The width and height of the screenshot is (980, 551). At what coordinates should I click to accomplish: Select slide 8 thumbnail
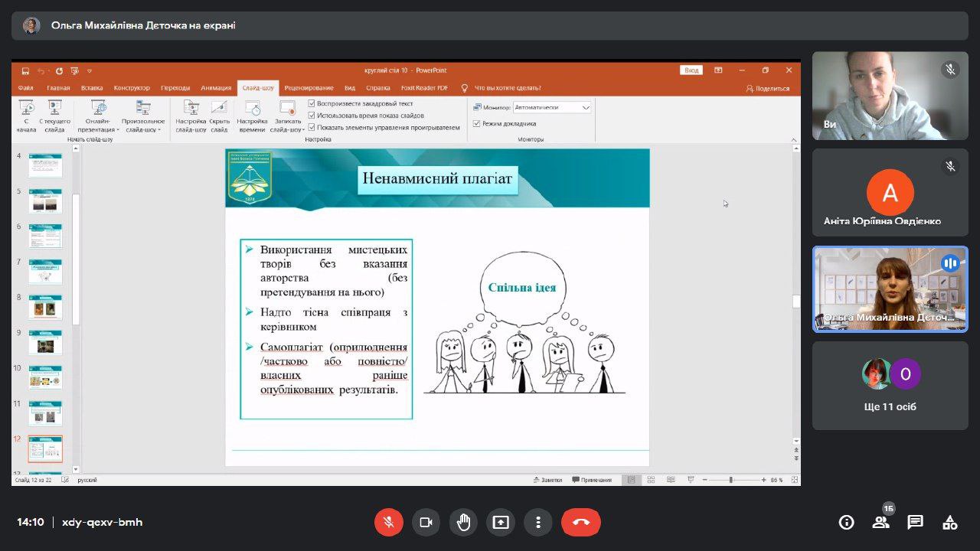(x=45, y=306)
